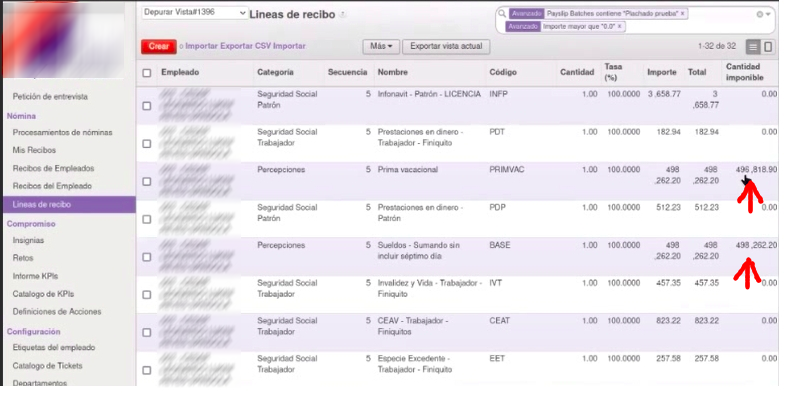Click the red Crear button
Screen dimensions: 785x393
click(159, 46)
